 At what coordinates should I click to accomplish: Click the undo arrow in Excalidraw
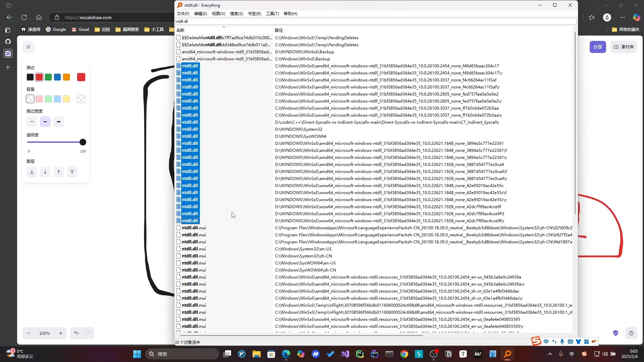(x=76, y=333)
